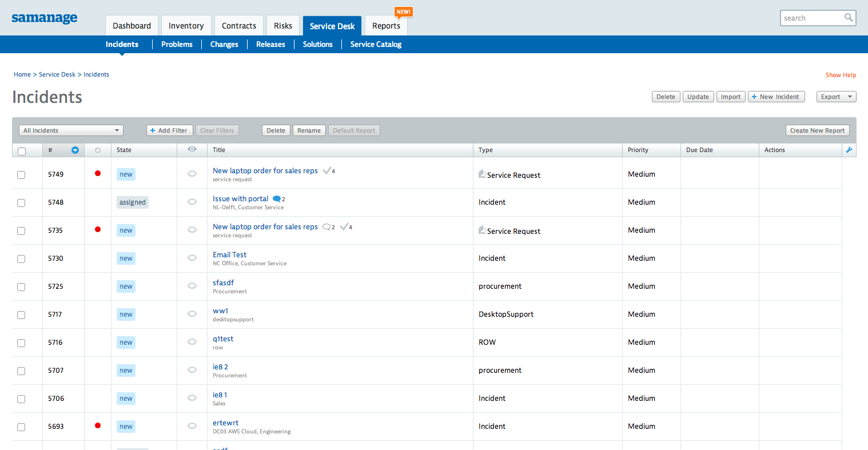868x450 pixels.
Task: Open the All Incidents filter dropdown
Action: (70, 130)
